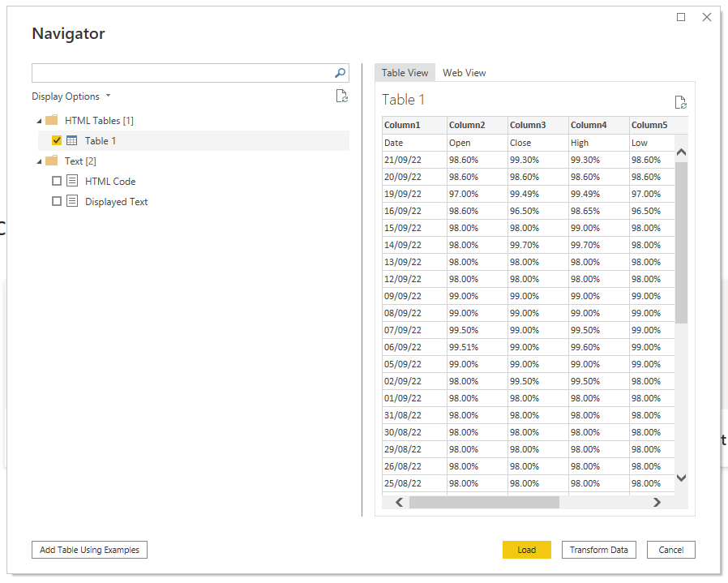Viewport: 728px width, 583px height.
Task: Select the HTML Code tree item
Action: pos(110,181)
